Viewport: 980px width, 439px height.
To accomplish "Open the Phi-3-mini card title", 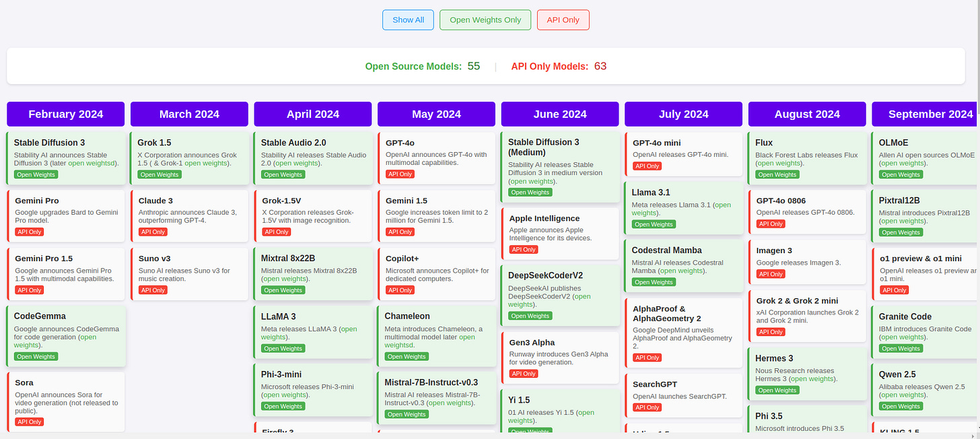I will [281, 374].
